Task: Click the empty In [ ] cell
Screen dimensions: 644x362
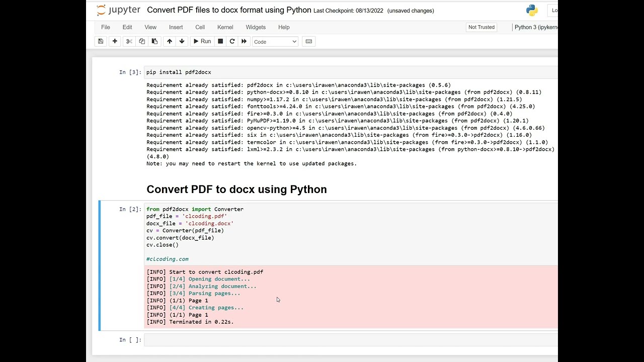Action: coord(351,340)
